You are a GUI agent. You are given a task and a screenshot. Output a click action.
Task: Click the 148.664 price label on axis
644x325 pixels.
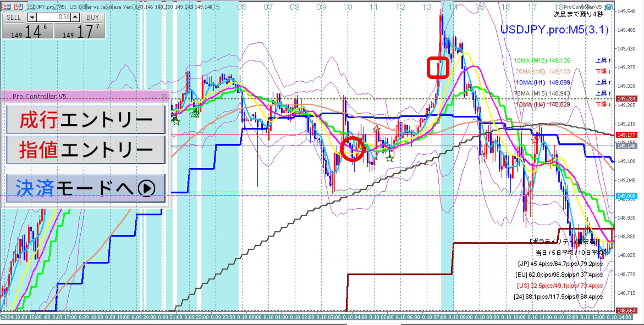626,311
